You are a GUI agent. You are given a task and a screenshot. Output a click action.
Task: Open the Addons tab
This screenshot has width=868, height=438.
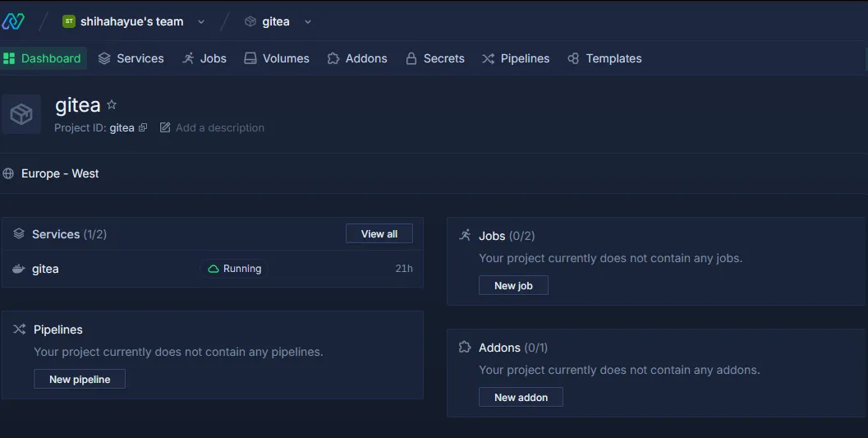pyautogui.click(x=357, y=58)
